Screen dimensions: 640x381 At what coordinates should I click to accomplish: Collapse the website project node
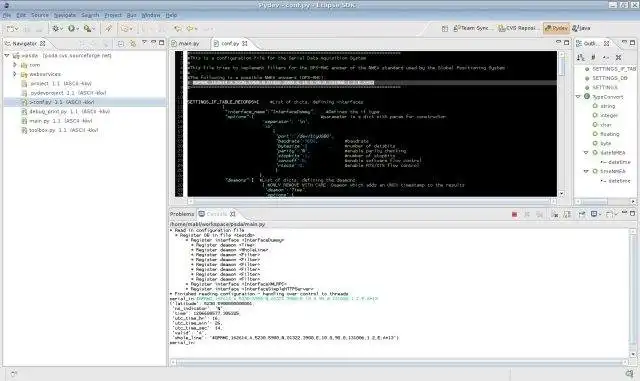click(7, 55)
